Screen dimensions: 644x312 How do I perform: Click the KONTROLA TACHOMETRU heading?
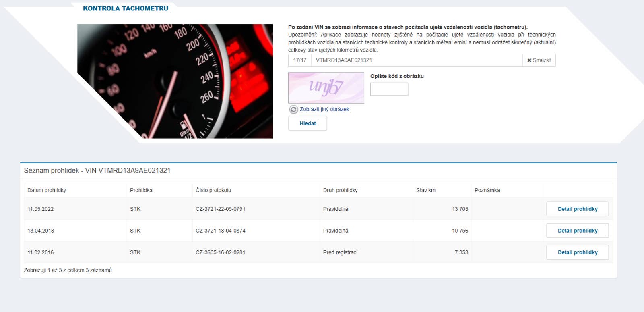coord(126,8)
